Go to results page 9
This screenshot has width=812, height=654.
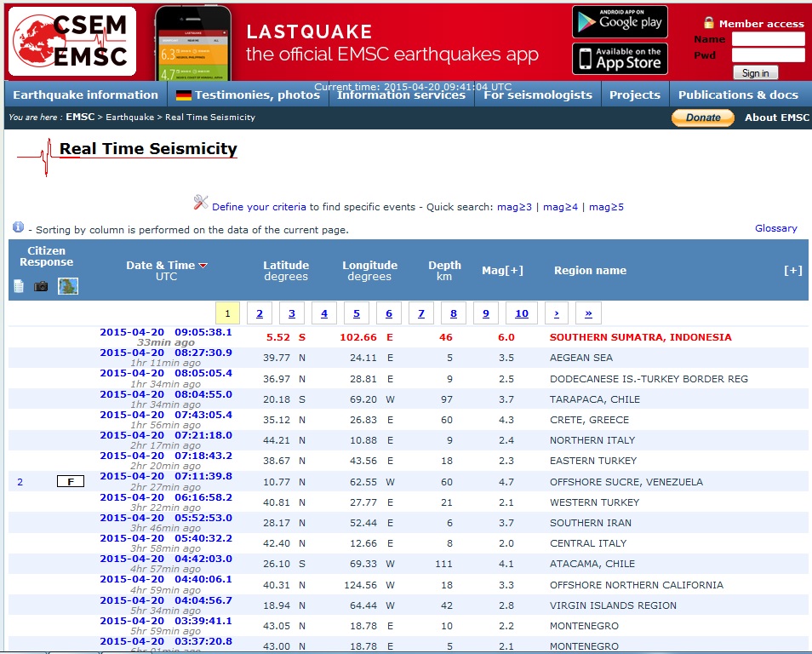coord(486,313)
